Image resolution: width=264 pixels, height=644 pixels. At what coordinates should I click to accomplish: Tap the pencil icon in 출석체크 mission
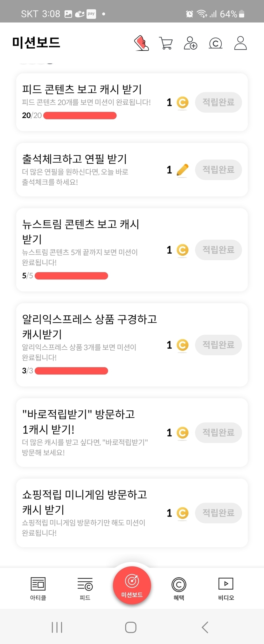click(x=182, y=170)
